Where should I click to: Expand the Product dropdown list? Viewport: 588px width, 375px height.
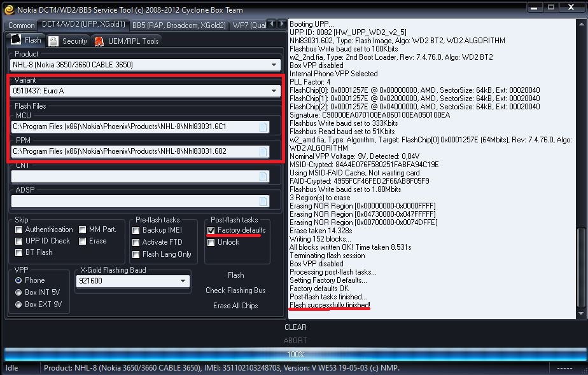point(274,65)
